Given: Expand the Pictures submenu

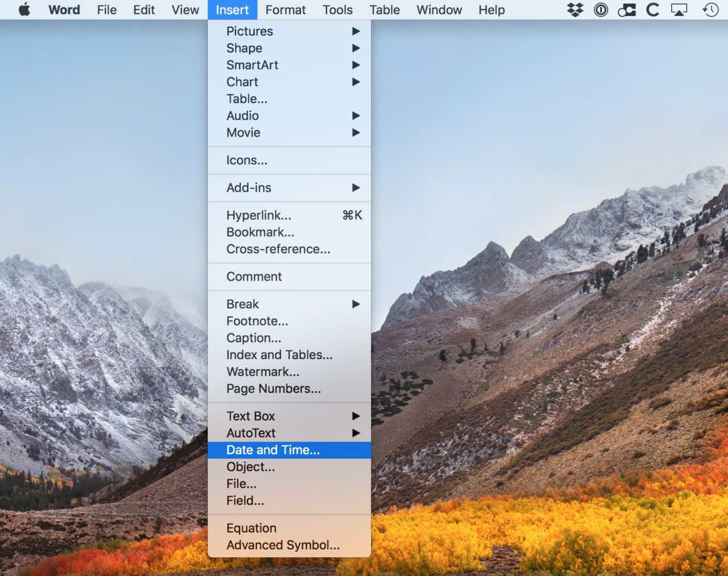Looking at the screenshot, I should (289, 31).
